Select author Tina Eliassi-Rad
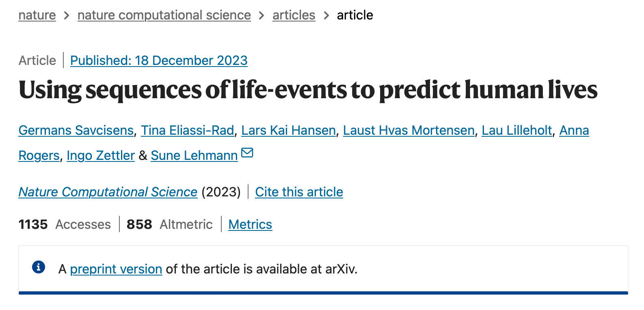Image resolution: width=644 pixels, height=310 pixels. 187,130
